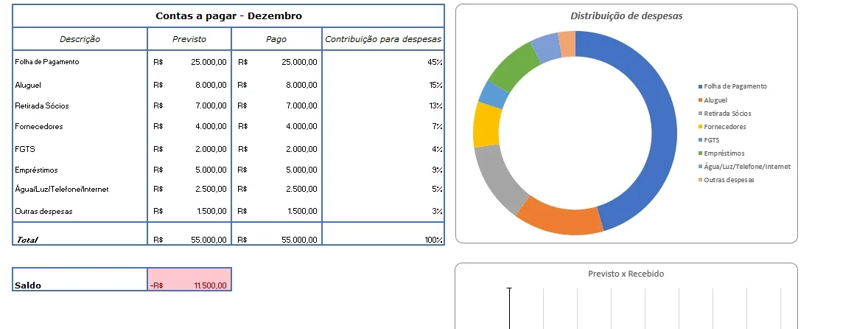Viewport: 868px width, 329px height.
Task: Select the Previsto value for FGTS row
Action: point(189,149)
